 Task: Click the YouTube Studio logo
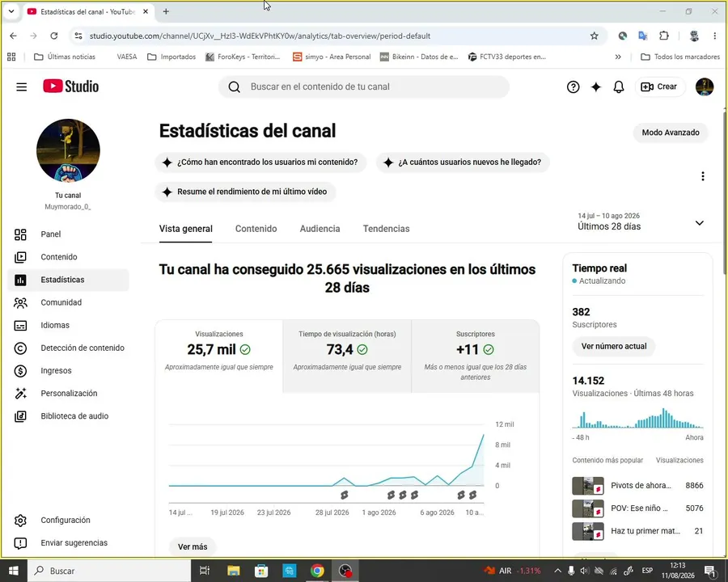click(x=70, y=86)
